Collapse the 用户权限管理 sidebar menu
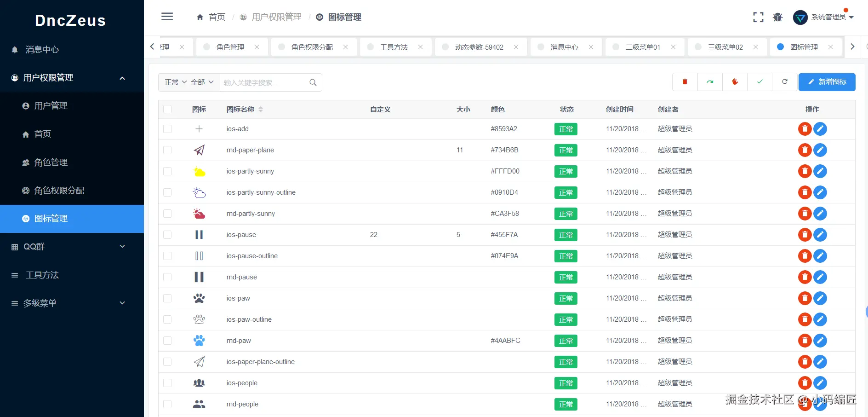Viewport: 868px width, 417px height. tap(72, 78)
